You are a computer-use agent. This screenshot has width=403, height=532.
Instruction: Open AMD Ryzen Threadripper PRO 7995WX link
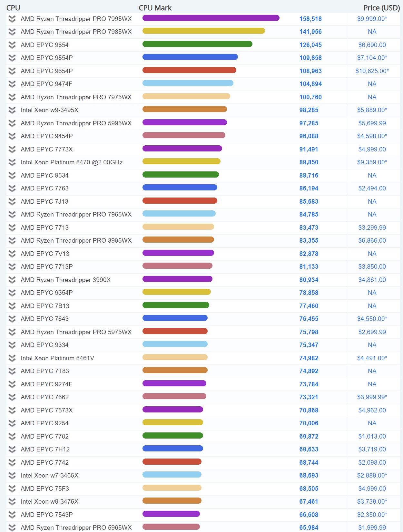pos(76,19)
